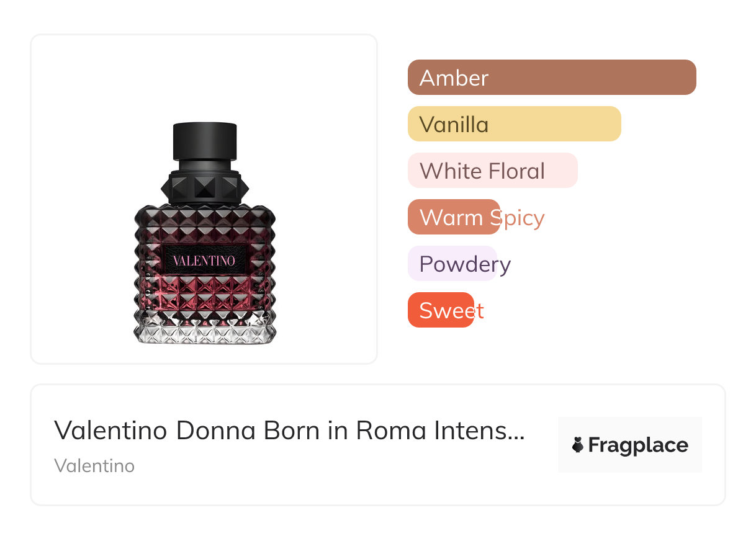
Task: Click the ellipsis ending the product title
Action: coord(518,432)
